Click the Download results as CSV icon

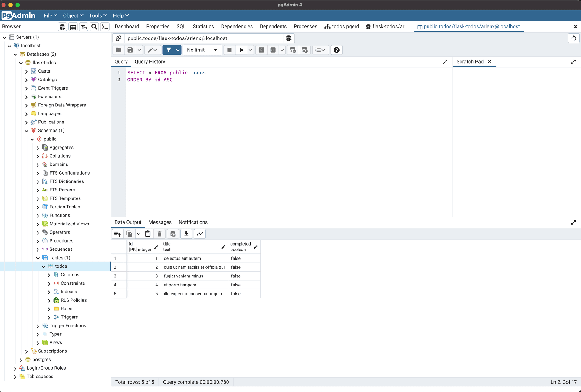pos(186,234)
